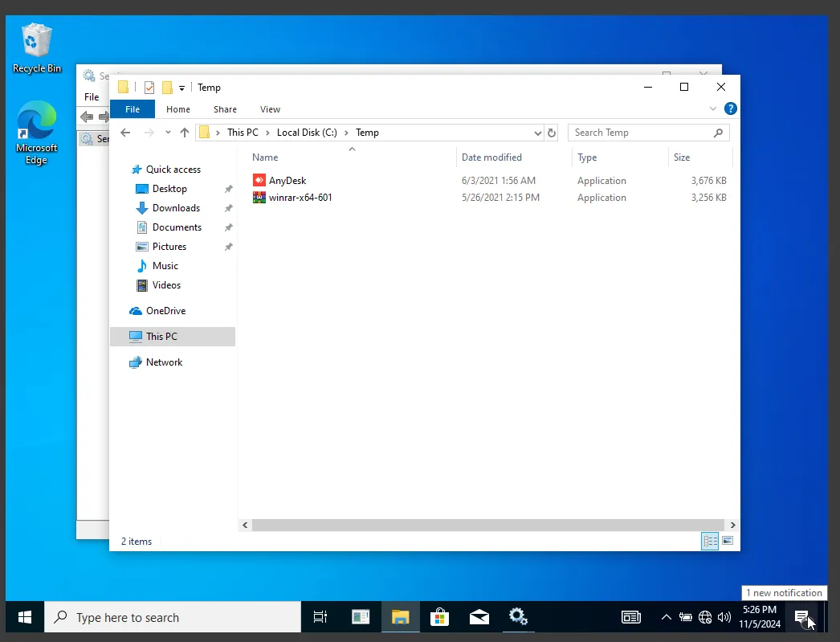Click scrollbar left arrow
The height and width of the screenshot is (642, 840).
(x=245, y=525)
